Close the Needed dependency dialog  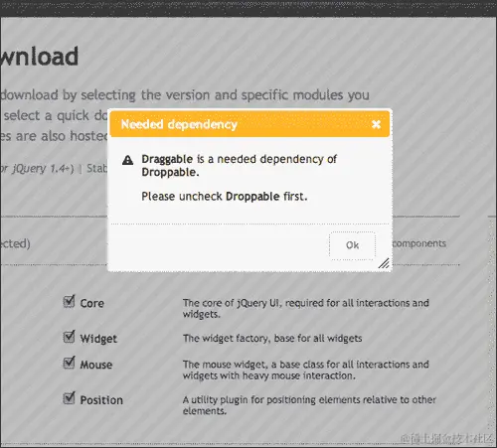click(376, 124)
